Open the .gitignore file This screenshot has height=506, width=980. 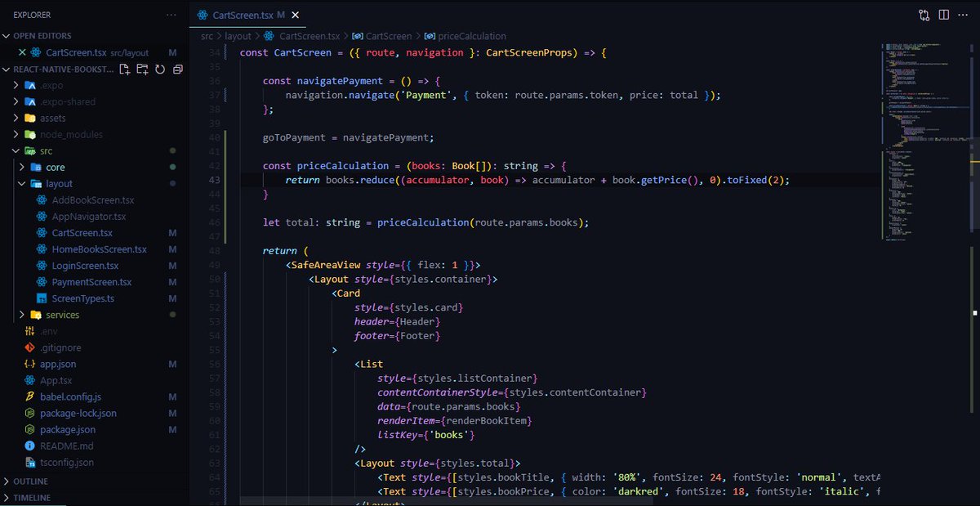click(x=94, y=347)
